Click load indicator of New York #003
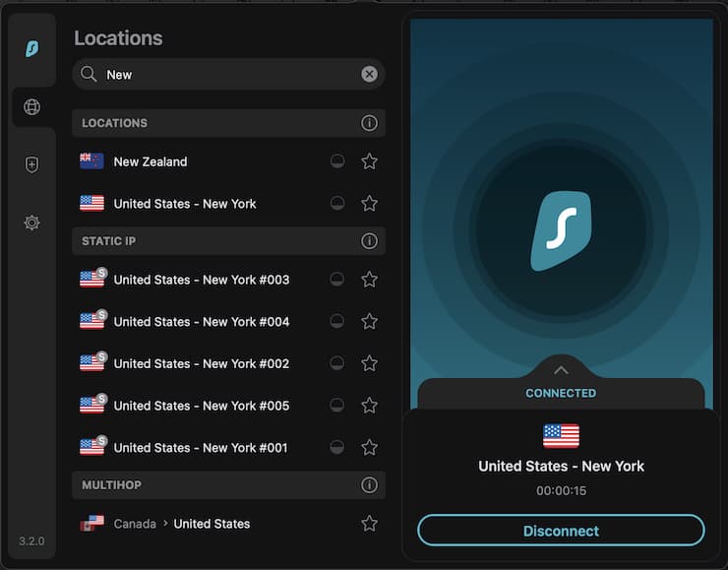Screen dimensions: 728x570 337,280
